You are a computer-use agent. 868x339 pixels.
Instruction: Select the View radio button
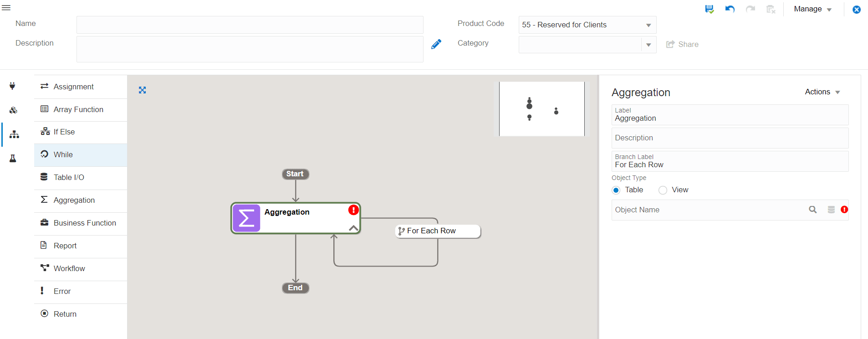(x=663, y=190)
